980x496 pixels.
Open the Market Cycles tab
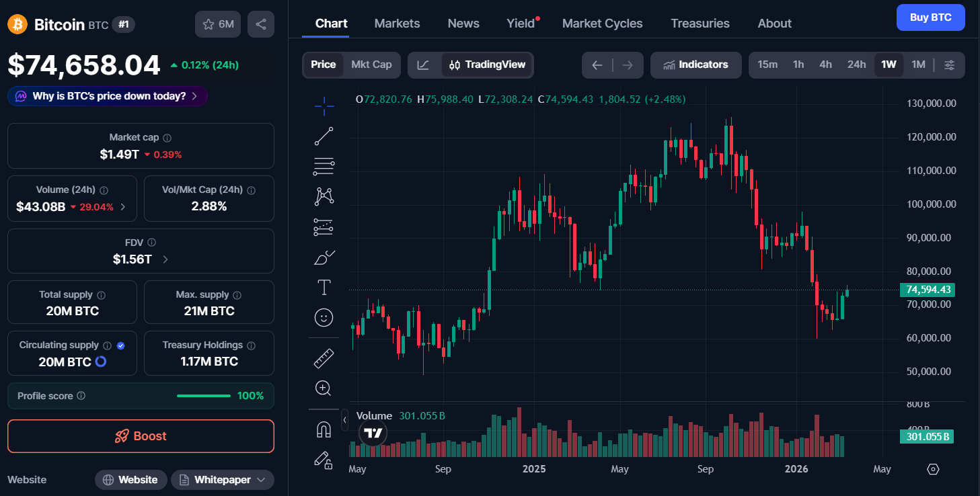(603, 24)
